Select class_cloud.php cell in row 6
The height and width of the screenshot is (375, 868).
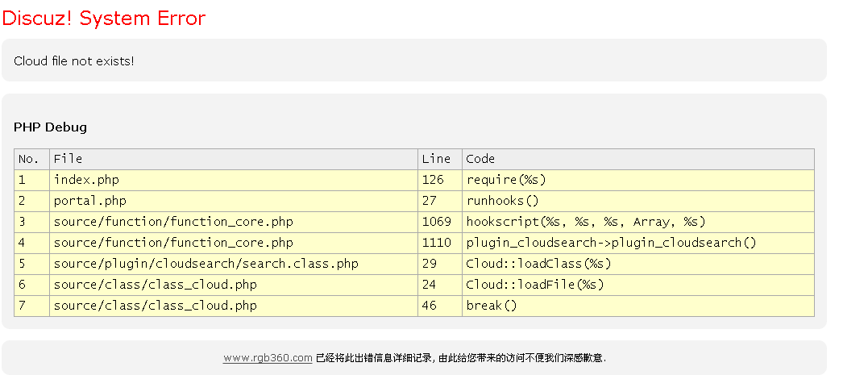(234, 285)
